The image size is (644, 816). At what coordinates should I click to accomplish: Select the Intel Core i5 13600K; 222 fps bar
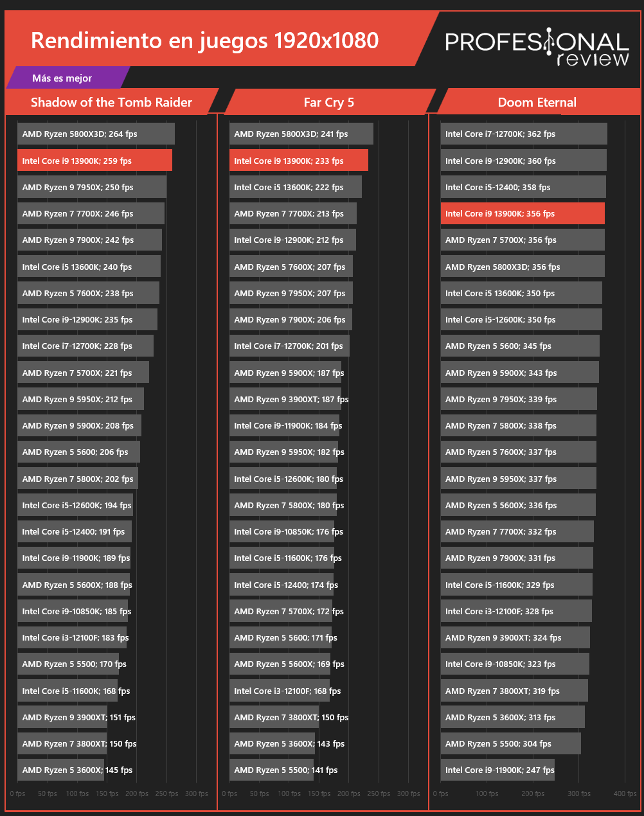pyautogui.click(x=296, y=187)
